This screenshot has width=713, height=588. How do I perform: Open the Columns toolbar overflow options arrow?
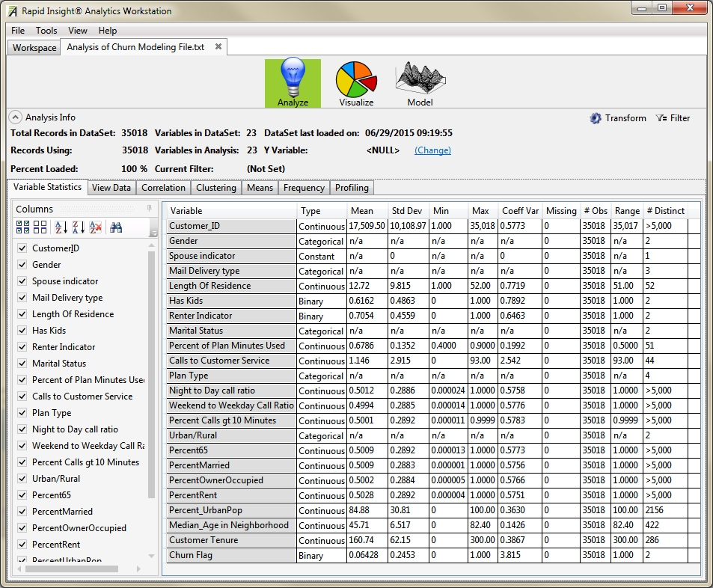click(x=153, y=233)
